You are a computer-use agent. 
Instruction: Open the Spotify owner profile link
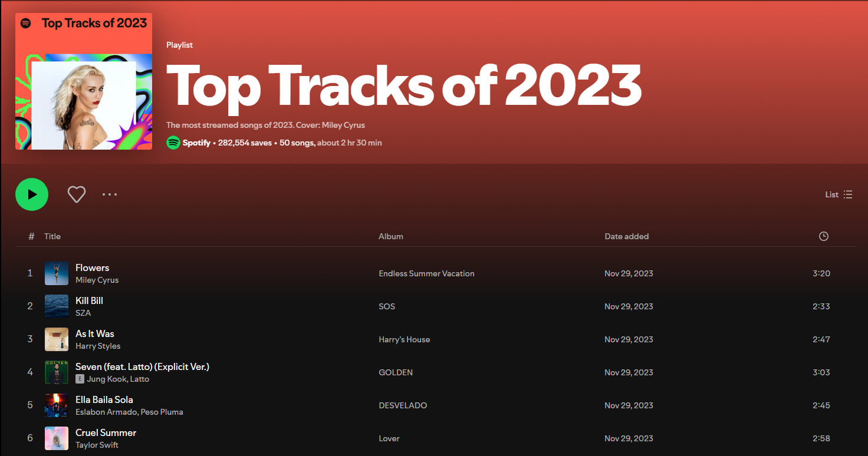pos(196,143)
